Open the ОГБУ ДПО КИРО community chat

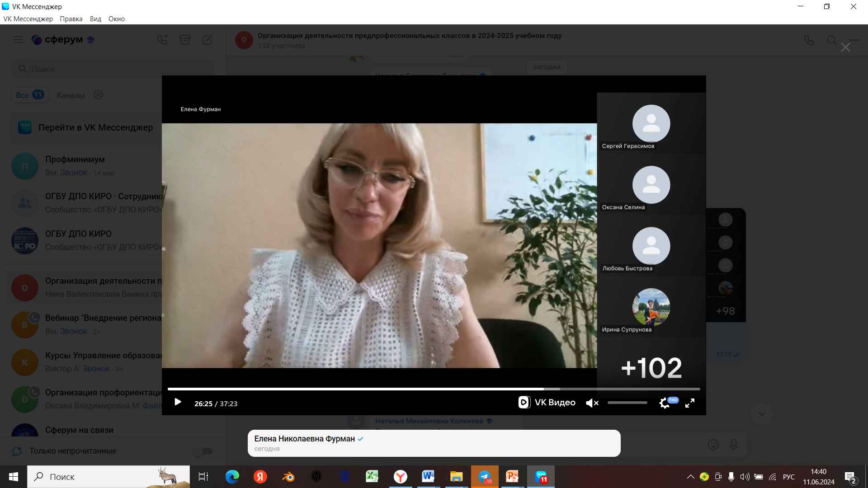(x=86, y=240)
